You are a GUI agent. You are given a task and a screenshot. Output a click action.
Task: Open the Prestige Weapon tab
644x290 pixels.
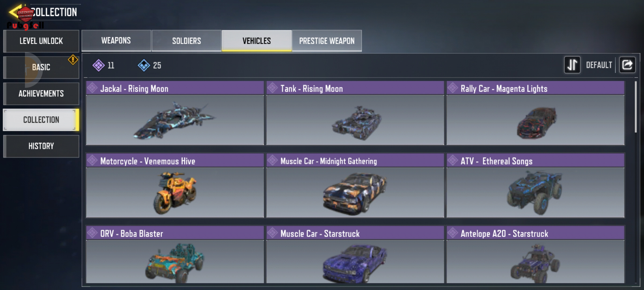(327, 41)
